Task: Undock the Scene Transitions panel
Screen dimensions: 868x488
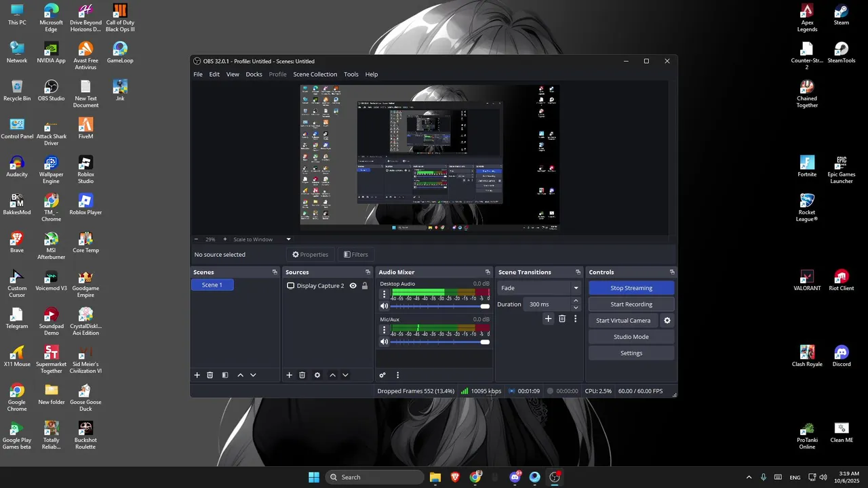Action: point(578,272)
